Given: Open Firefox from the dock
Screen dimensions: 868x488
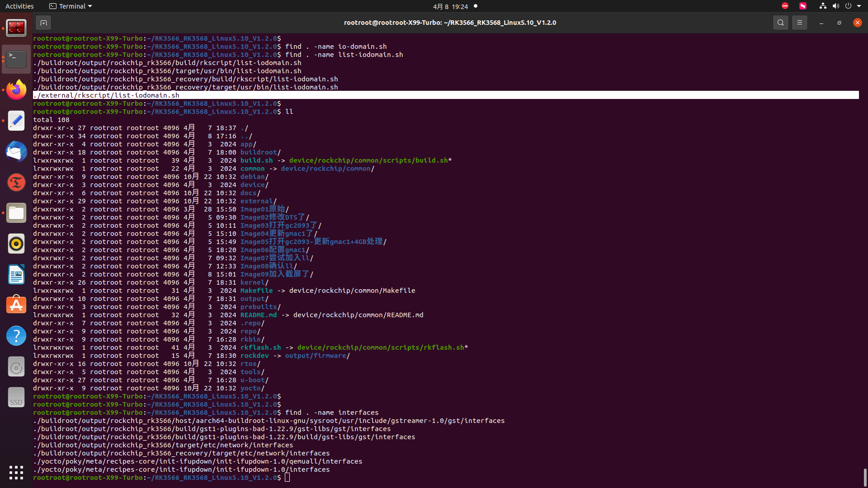Looking at the screenshot, I should click(16, 90).
